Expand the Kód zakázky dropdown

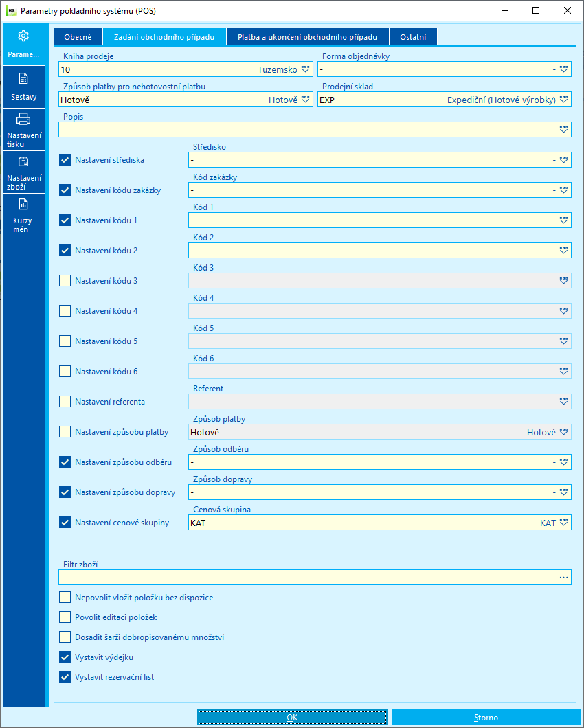tap(563, 190)
